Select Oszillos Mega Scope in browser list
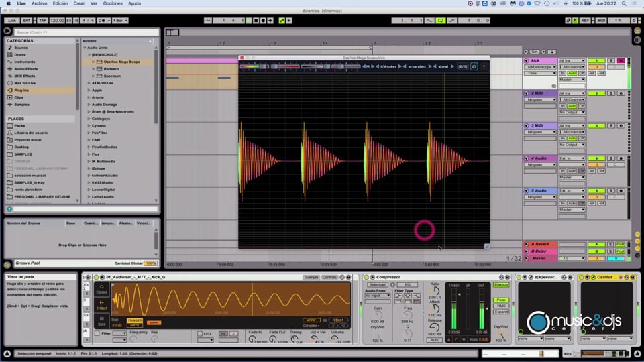The width and height of the screenshot is (644, 362). point(121,62)
